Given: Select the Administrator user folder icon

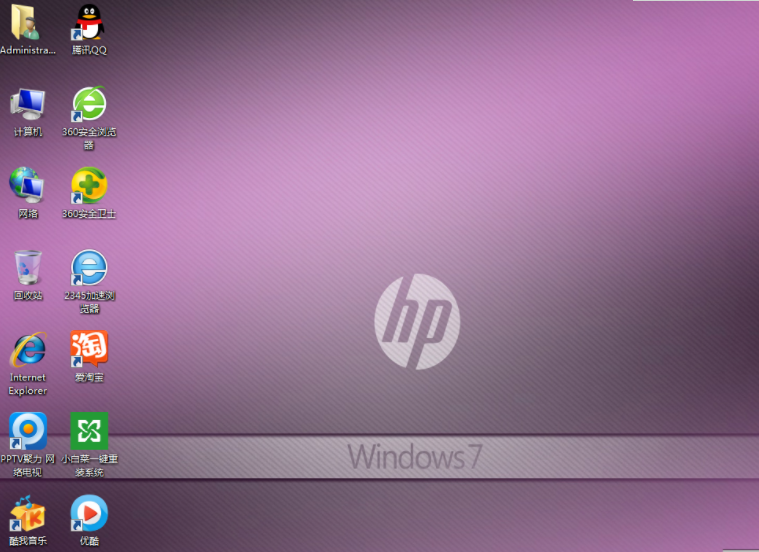Looking at the screenshot, I should pos(28,21).
